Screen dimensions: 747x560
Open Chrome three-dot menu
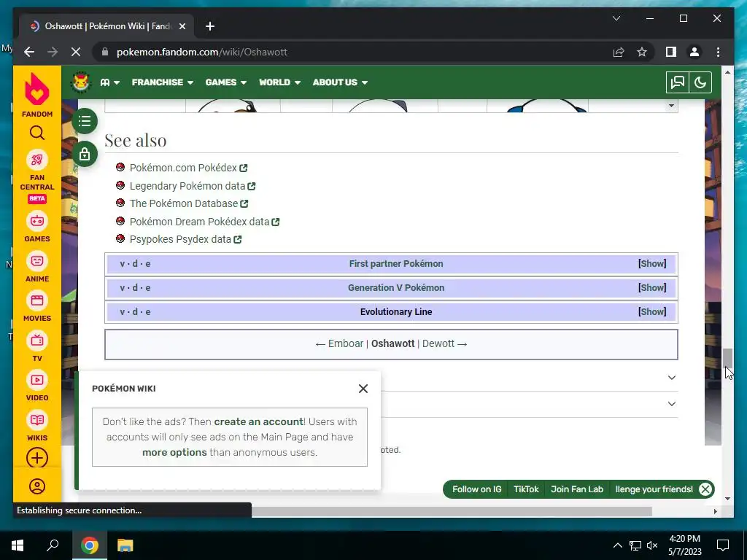pyautogui.click(x=718, y=52)
